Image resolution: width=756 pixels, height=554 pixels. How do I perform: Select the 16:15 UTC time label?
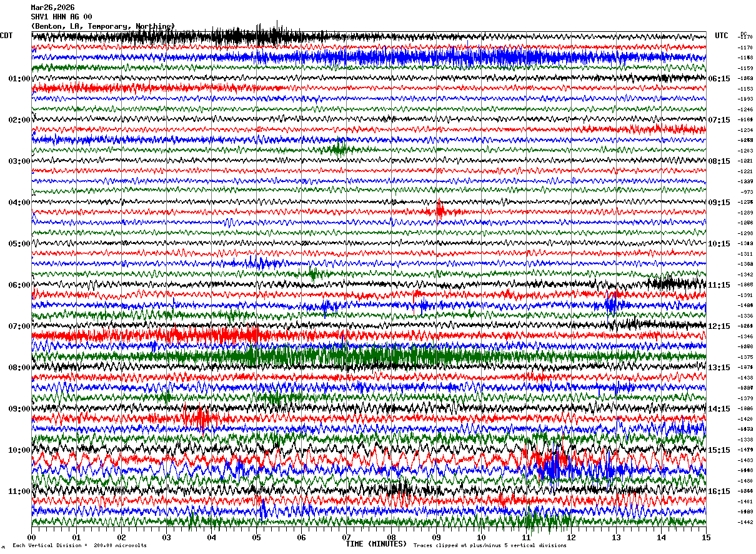pos(719,491)
